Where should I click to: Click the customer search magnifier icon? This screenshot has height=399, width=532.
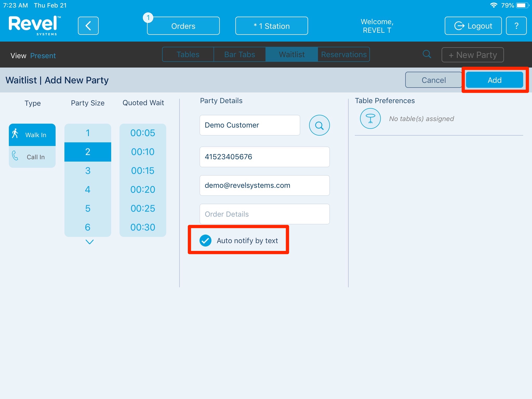pyautogui.click(x=319, y=125)
